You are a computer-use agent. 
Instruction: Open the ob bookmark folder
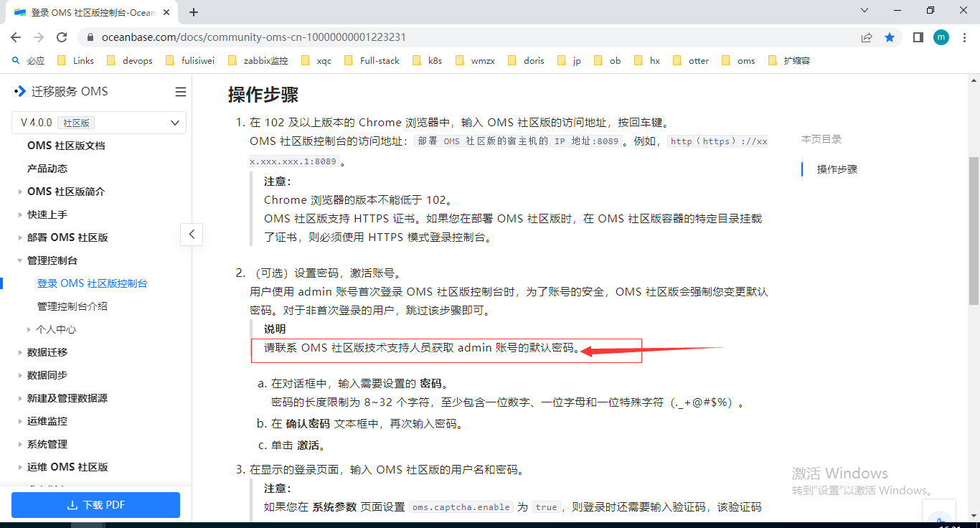tap(608, 60)
